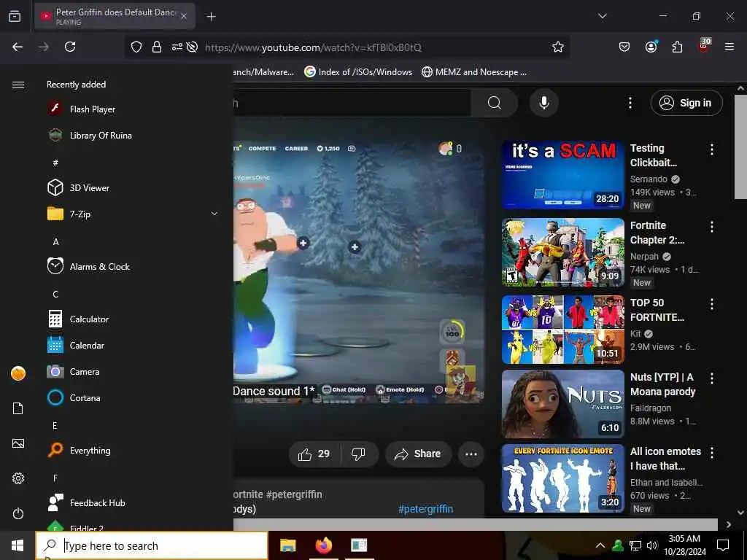Viewport: 747px width, 560px height.
Task: Click the Share button
Action: (x=417, y=454)
